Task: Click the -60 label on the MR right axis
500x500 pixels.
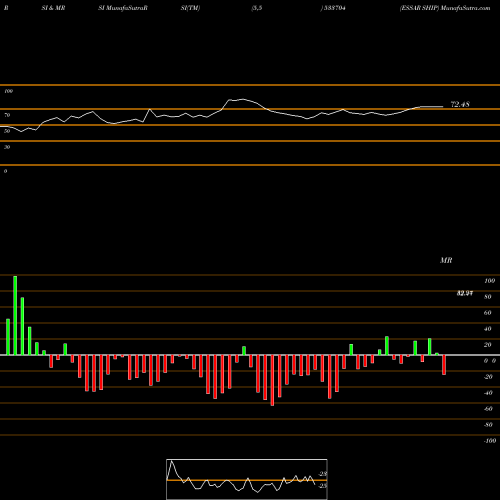Action: (488, 409)
